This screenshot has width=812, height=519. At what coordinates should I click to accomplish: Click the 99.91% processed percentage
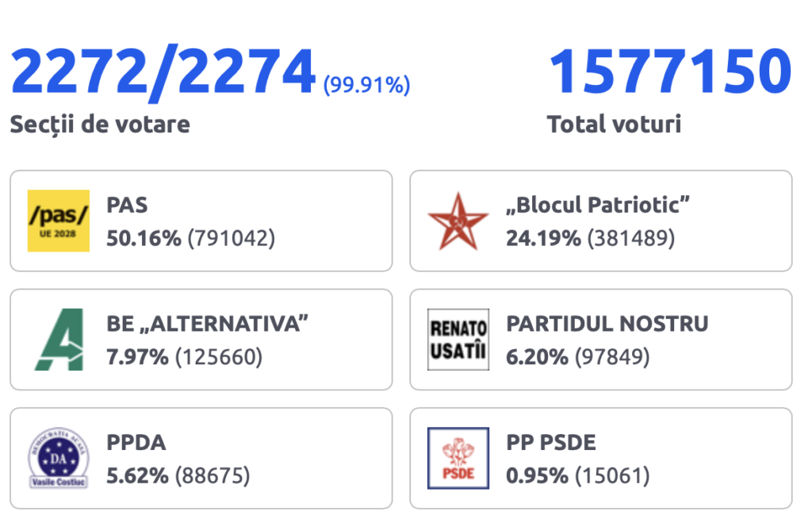(366, 84)
